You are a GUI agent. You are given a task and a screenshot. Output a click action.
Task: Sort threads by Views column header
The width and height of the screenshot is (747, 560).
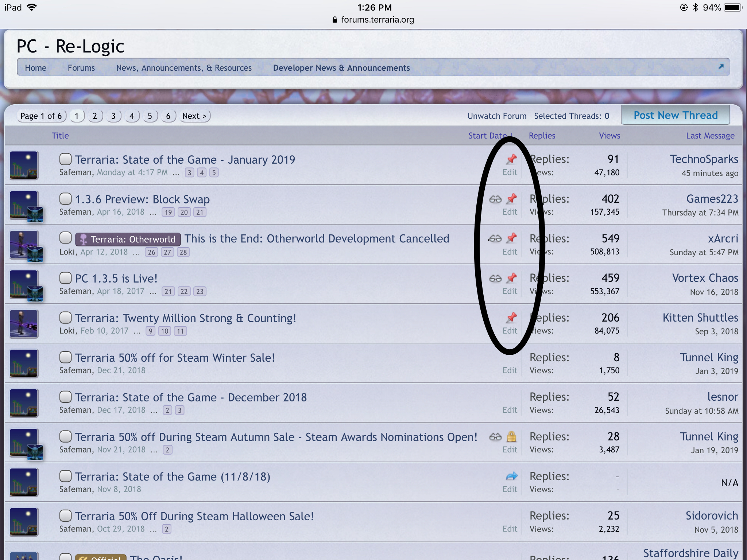click(x=609, y=136)
